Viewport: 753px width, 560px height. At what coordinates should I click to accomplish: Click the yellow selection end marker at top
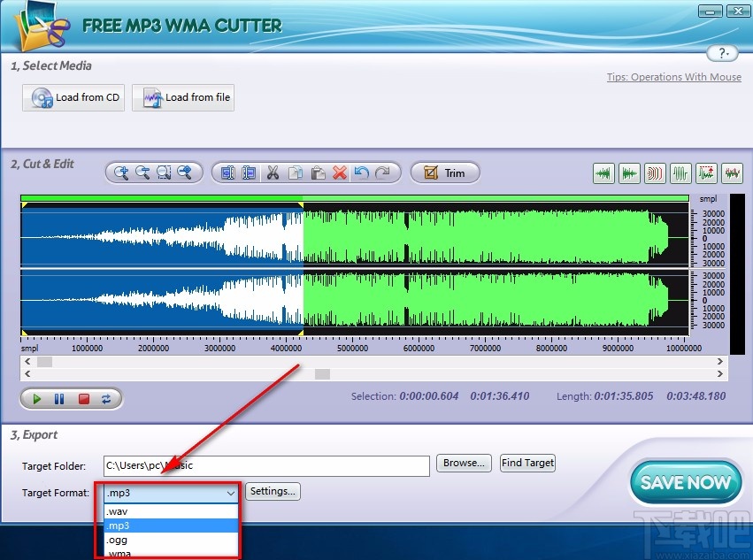[x=301, y=205]
